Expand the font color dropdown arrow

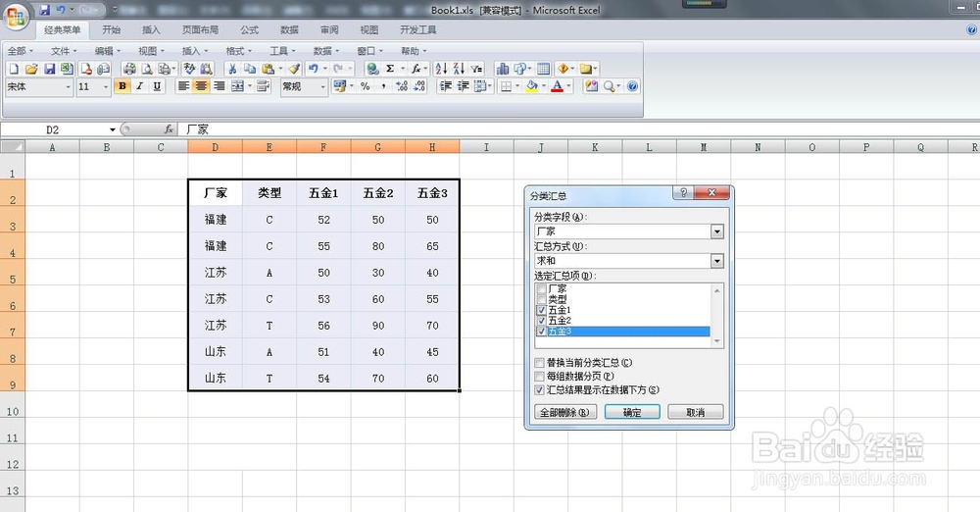click(568, 86)
